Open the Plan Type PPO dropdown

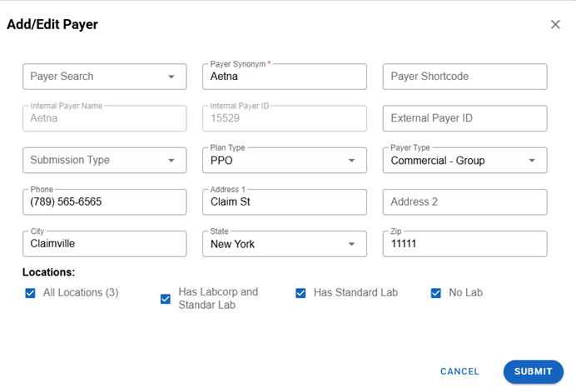click(284, 161)
